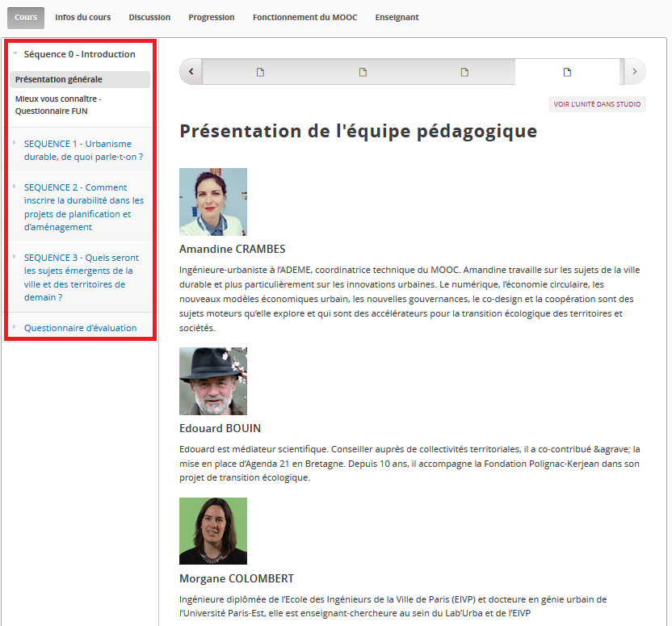Open Fonctionnement du MOOC tab
672x626 pixels.
pos(304,18)
